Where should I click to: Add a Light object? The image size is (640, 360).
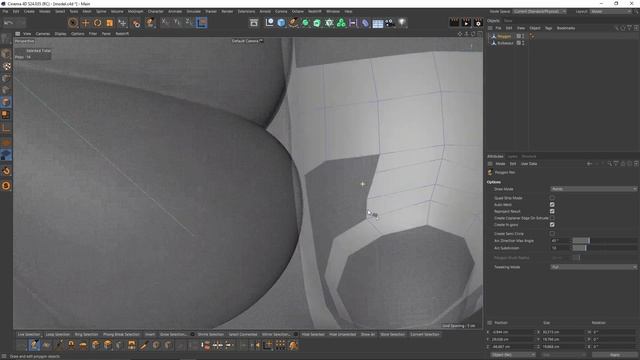coord(402,23)
